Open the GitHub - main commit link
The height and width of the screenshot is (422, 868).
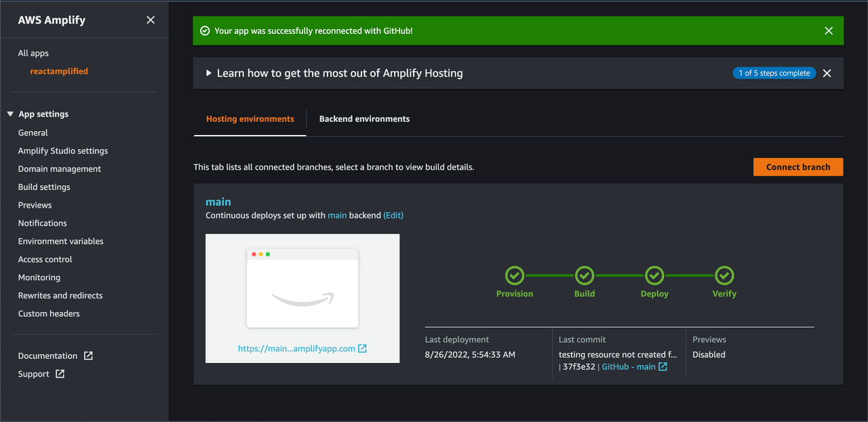tap(629, 367)
